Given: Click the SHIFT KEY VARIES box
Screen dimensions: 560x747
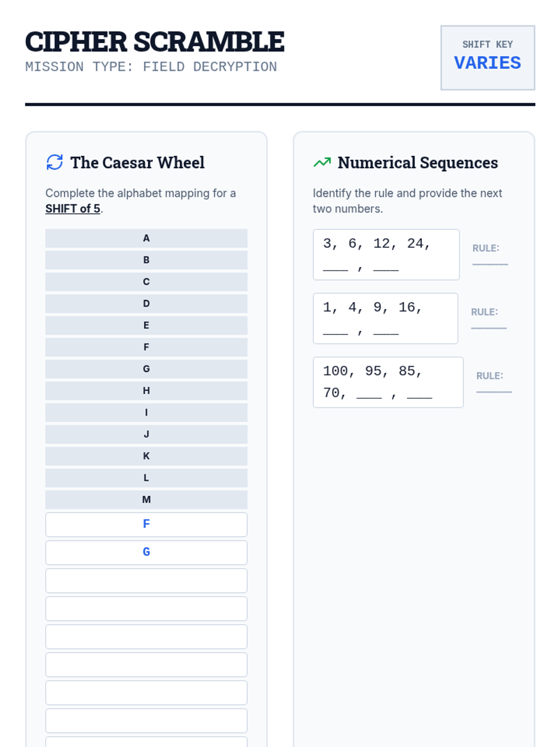Looking at the screenshot, I should tap(487, 57).
